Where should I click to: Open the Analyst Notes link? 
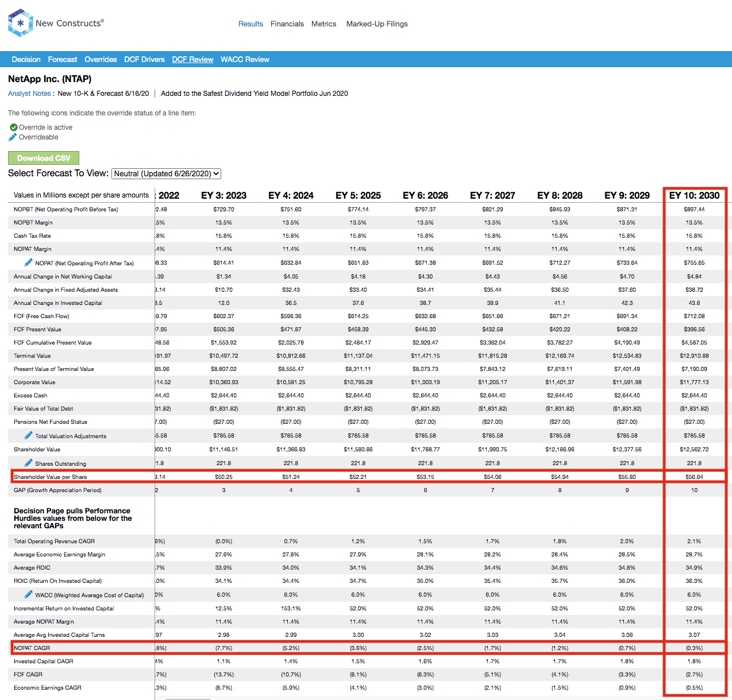[x=29, y=94]
